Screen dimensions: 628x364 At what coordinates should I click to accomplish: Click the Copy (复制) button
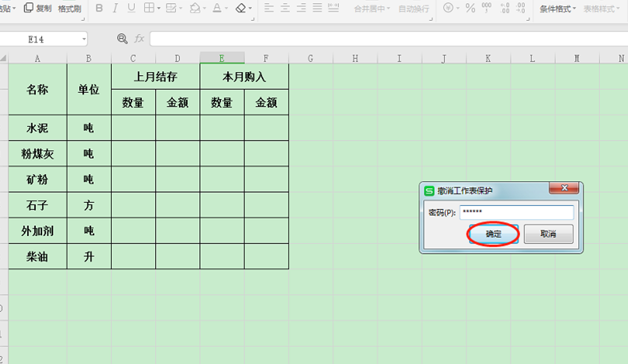[x=38, y=8]
